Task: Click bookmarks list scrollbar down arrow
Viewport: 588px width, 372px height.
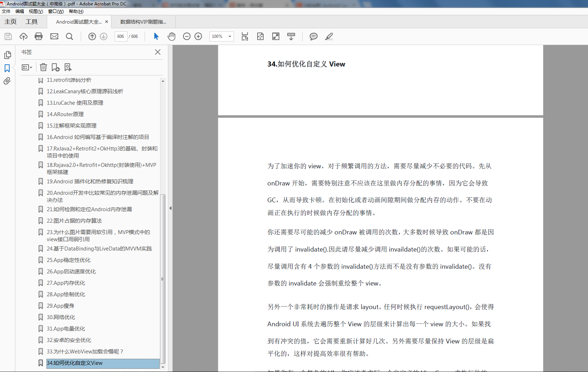Action: point(163,367)
